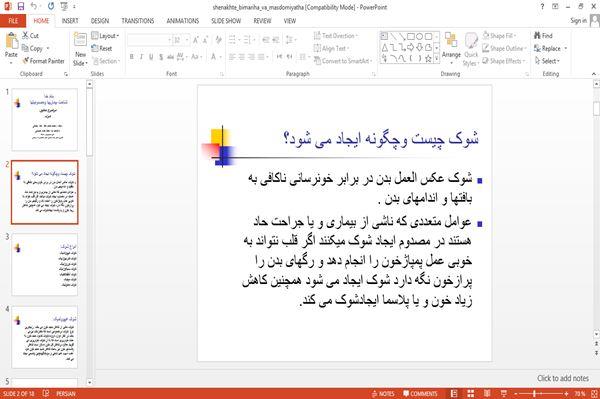Select the rectangle shape in the shapes gallery
The image size is (600, 399).
pos(411,37)
